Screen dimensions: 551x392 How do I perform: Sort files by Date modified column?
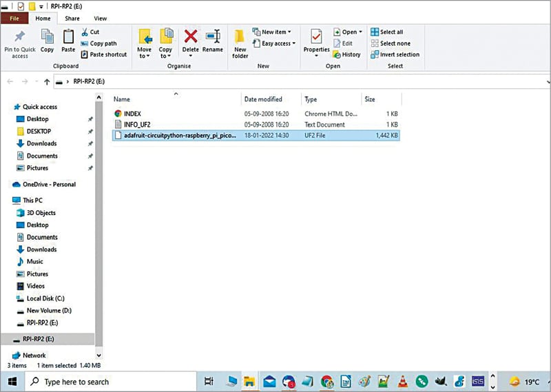(x=263, y=99)
